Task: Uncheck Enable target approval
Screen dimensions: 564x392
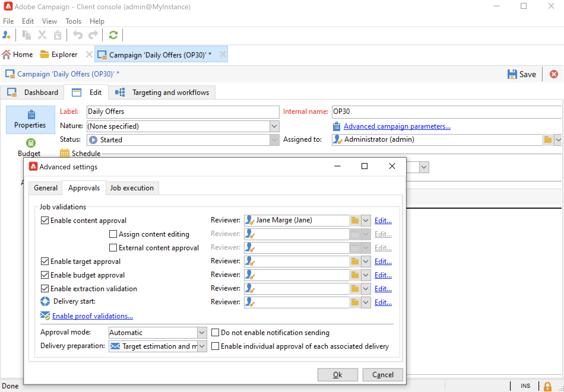Action: (45, 261)
